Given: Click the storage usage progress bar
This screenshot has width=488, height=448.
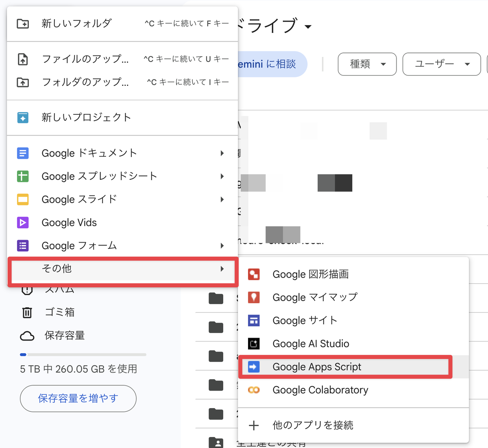Looking at the screenshot, I should 83,355.
